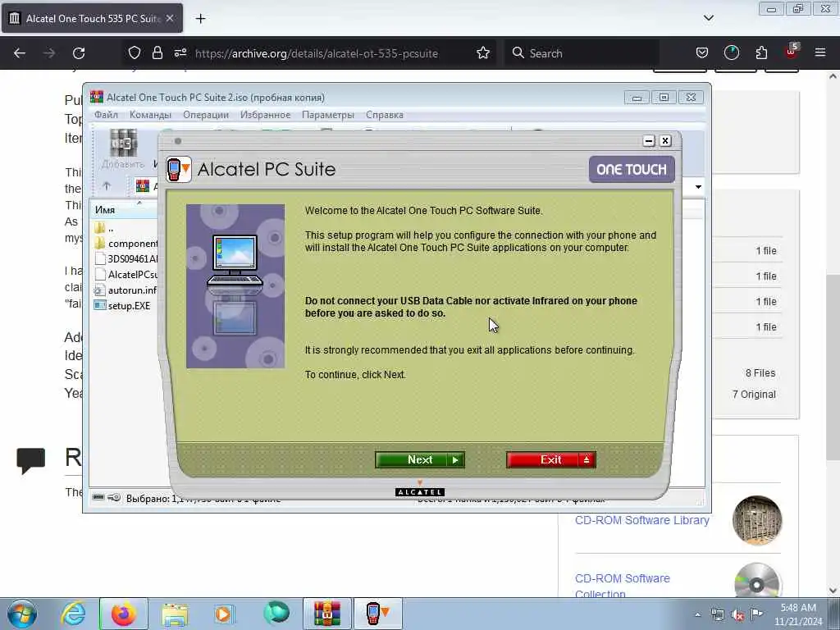The width and height of the screenshot is (840, 630).
Task: Select the parent folder '..' row in WinRAR
Action: 126,228
